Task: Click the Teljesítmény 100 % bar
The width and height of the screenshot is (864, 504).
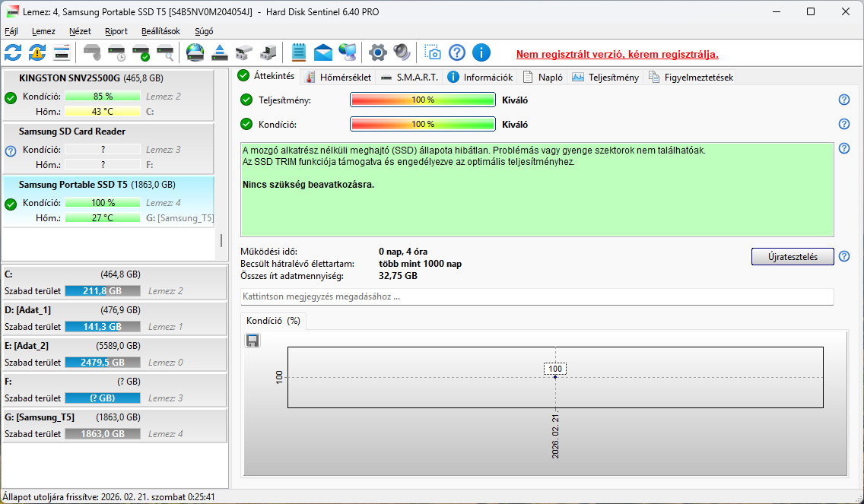Action: tap(423, 100)
